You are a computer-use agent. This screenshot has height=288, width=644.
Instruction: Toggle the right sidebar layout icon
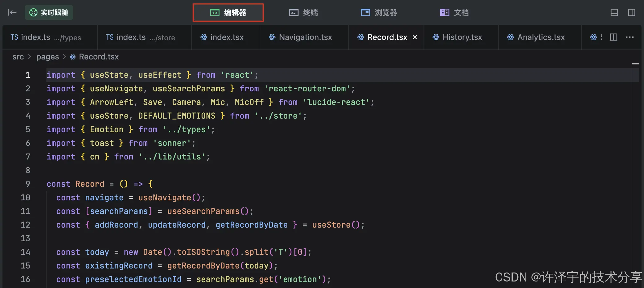point(632,12)
